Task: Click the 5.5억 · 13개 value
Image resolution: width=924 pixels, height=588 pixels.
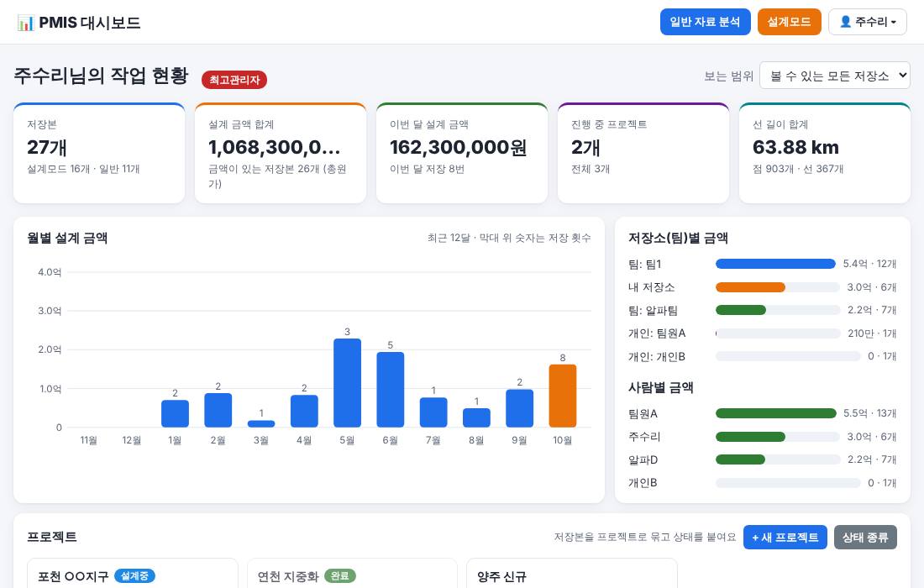Action: pos(869,413)
